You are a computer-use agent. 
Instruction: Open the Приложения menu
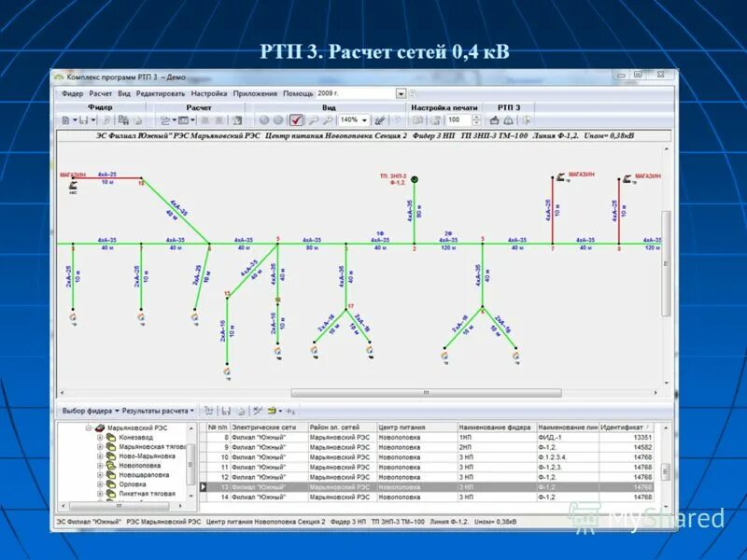coord(255,94)
